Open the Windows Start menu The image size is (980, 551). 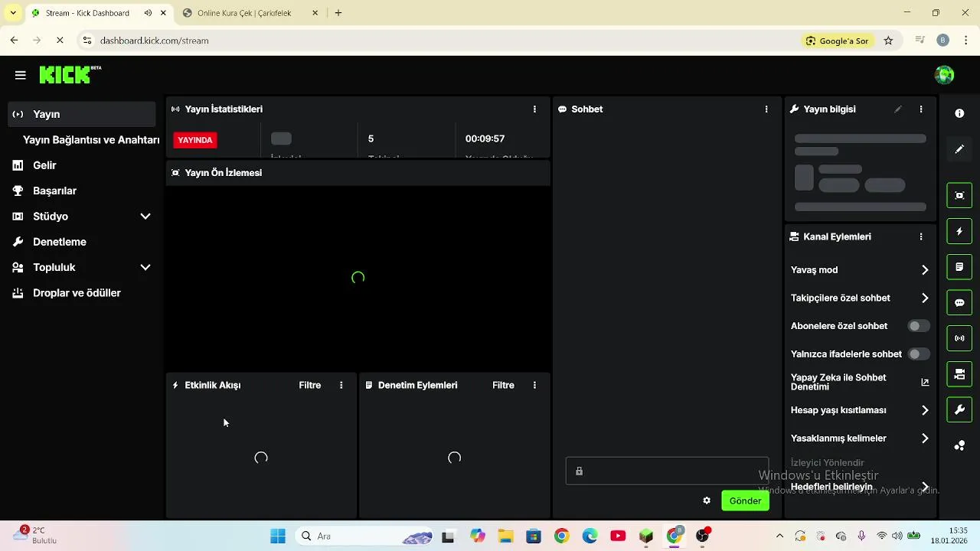tap(277, 536)
